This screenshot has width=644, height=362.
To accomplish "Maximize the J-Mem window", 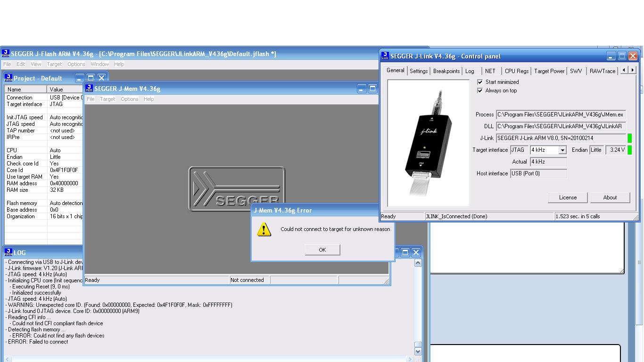I will click(x=372, y=89).
